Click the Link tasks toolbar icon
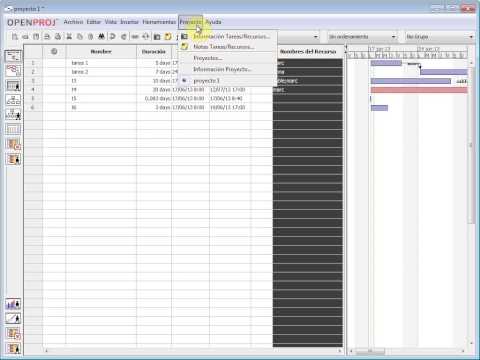The image size is (480, 360). 135,36
